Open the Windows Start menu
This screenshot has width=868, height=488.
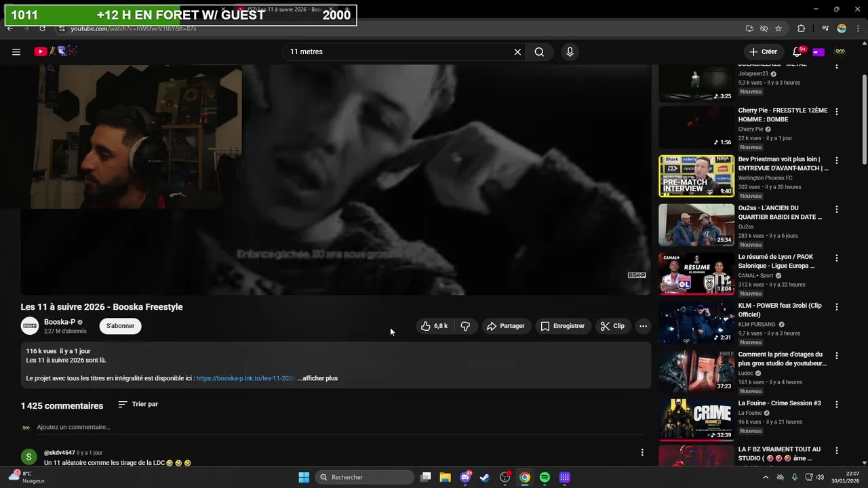[304, 477]
